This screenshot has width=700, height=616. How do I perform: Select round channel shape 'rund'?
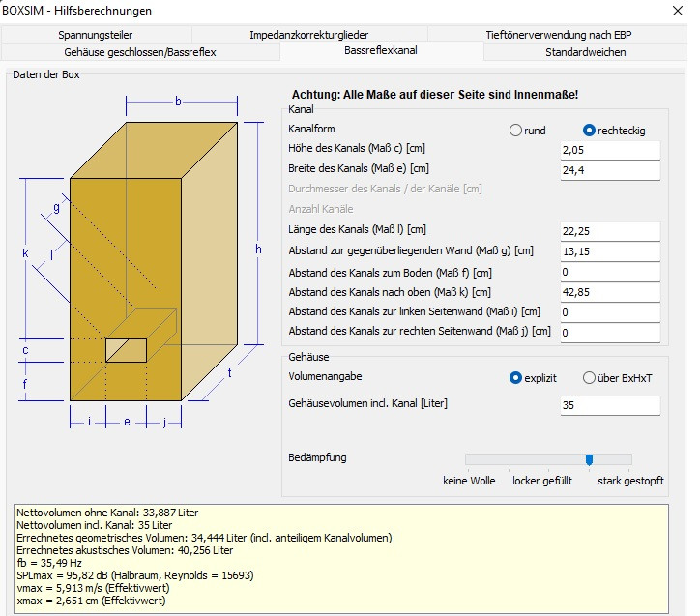pos(516,131)
